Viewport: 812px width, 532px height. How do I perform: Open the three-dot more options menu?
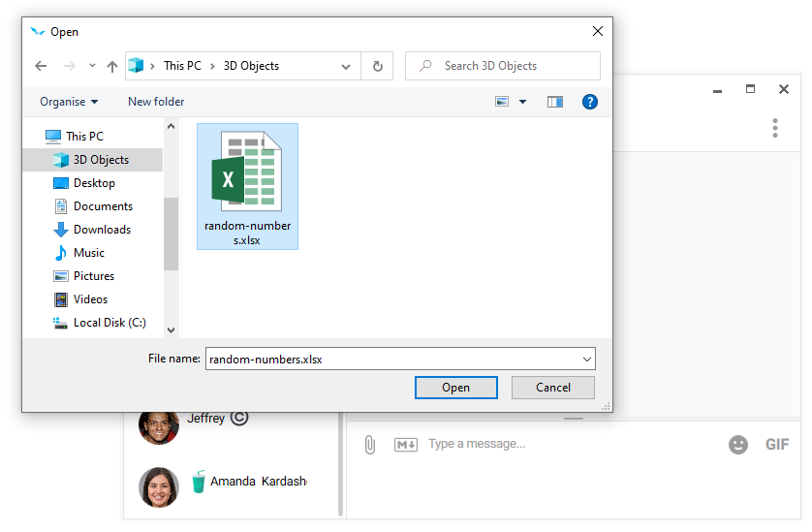tap(775, 128)
